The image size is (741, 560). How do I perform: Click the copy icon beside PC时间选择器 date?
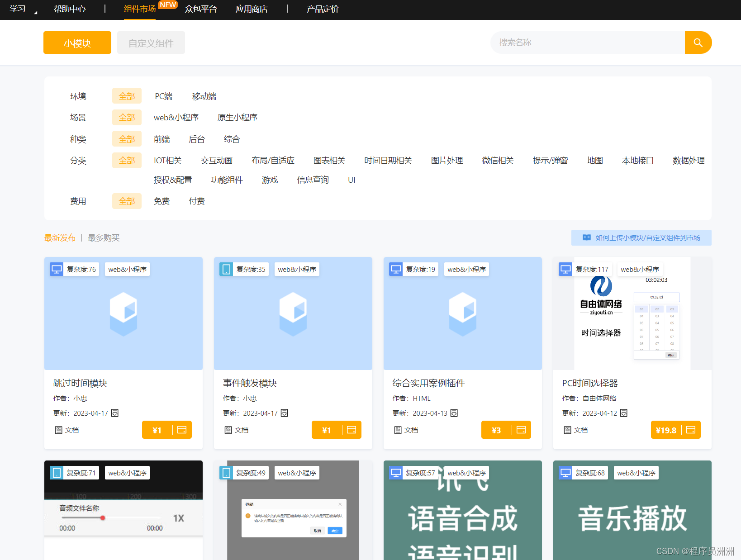point(623,413)
